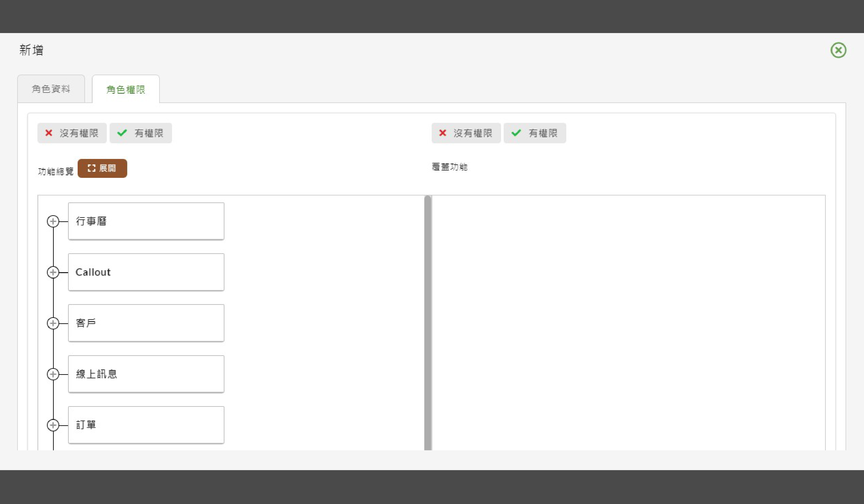Expand the Callout tree node plus icon
This screenshot has height=504, width=864.
(x=53, y=272)
